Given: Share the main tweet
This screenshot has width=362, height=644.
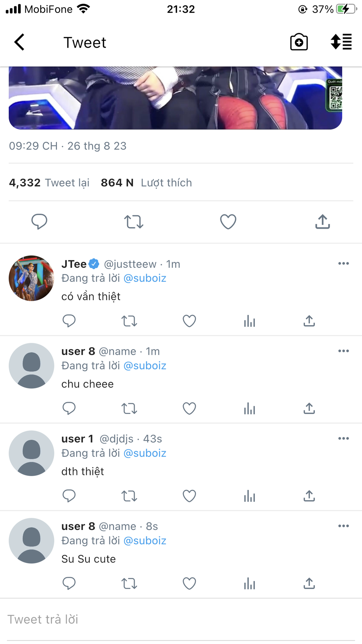Looking at the screenshot, I should click(x=322, y=222).
